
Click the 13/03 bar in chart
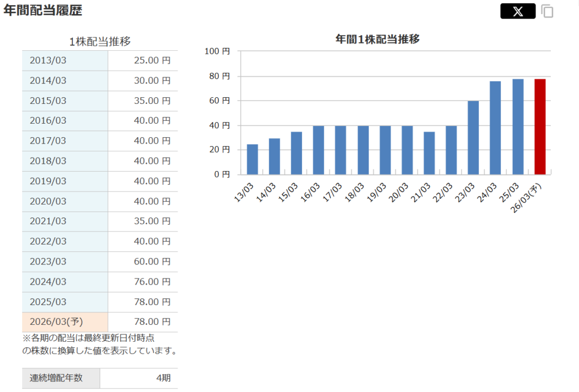252,159
